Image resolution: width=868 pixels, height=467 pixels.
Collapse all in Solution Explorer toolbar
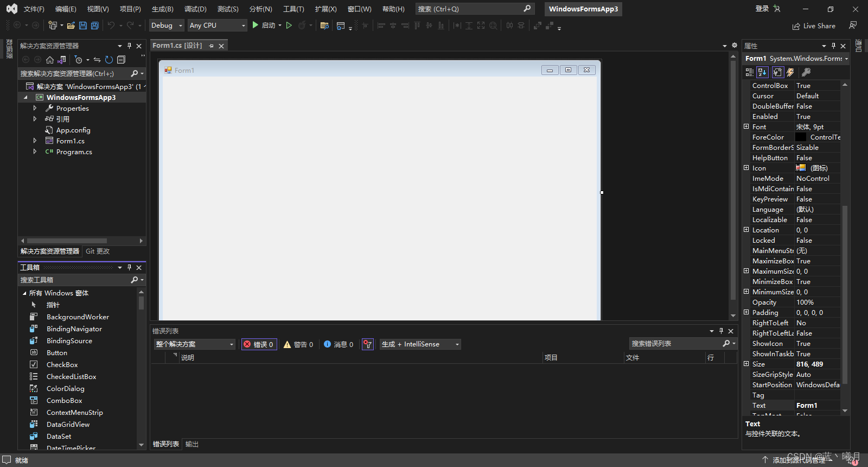(121, 60)
